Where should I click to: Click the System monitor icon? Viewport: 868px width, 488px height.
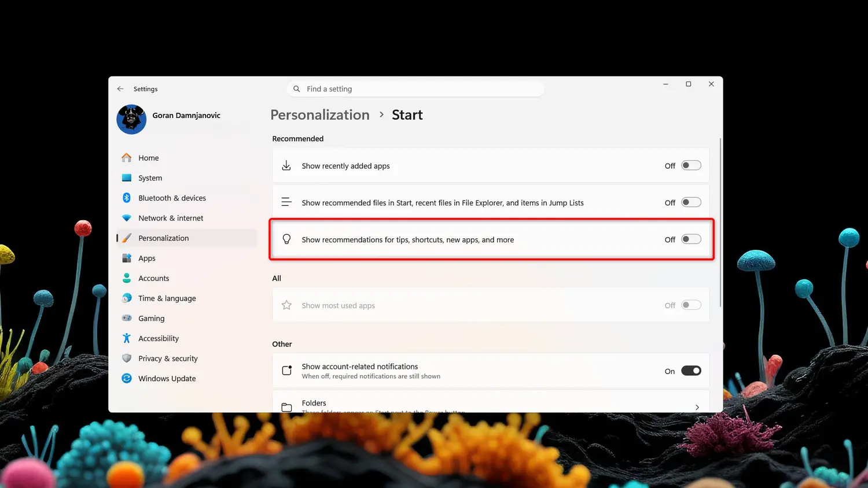click(127, 178)
